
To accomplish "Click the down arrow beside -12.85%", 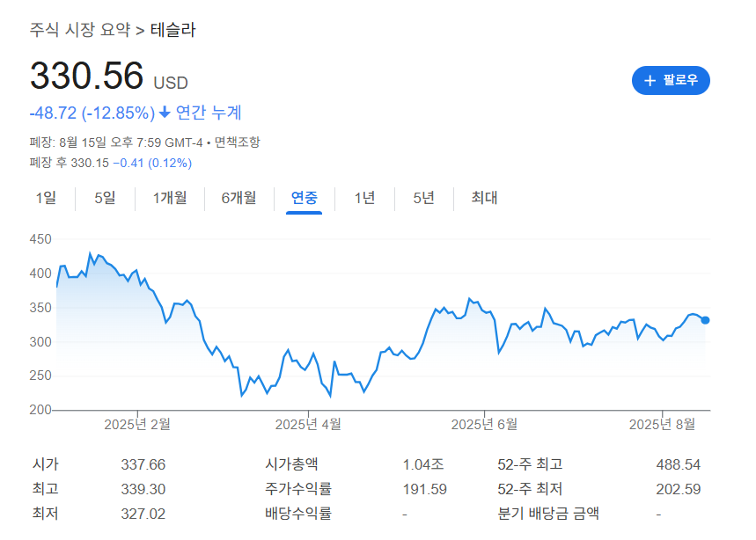I will [165, 113].
